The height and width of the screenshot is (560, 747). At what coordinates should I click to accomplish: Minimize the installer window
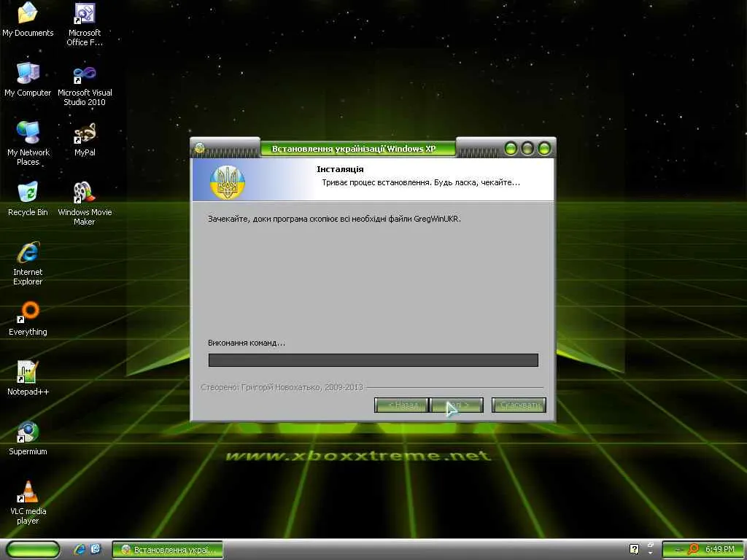[511, 149]
